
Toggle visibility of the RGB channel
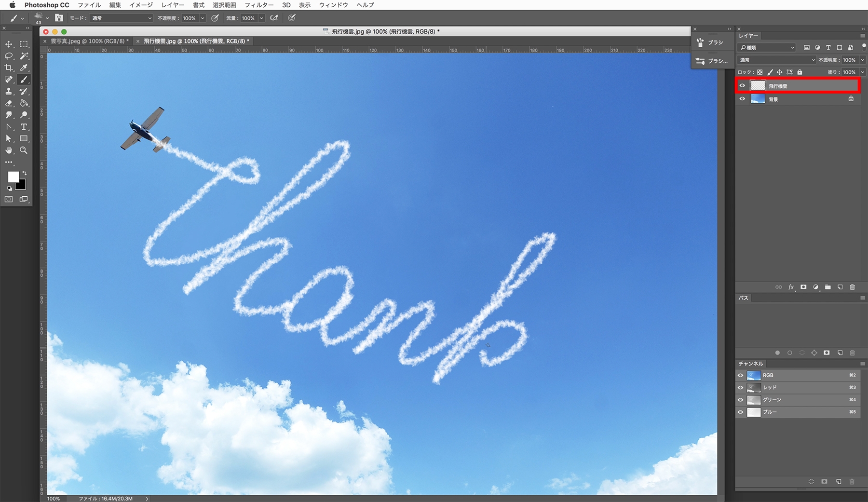click(741, 375)
